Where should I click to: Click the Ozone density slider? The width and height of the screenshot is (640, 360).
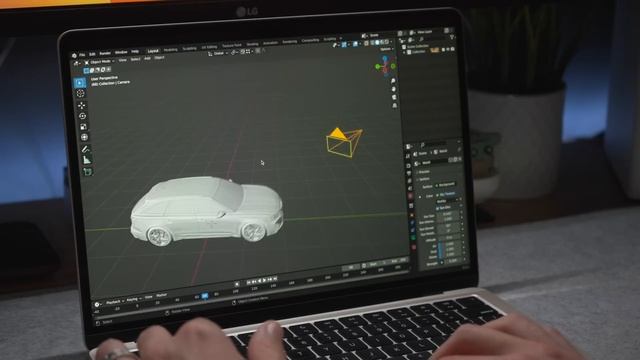pyautogui.click(x=451, y=255)
